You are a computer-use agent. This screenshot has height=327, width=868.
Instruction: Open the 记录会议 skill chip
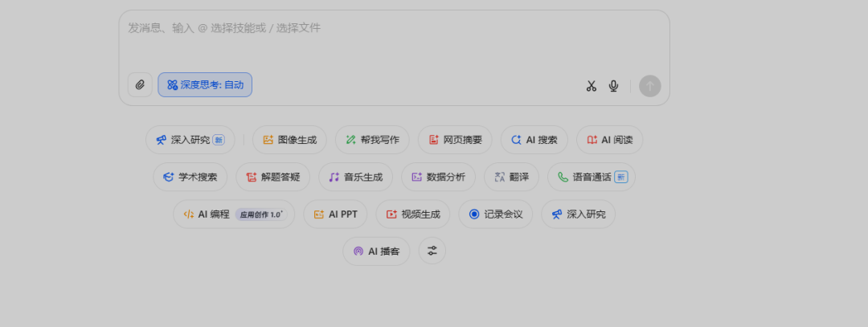[495, 215]
